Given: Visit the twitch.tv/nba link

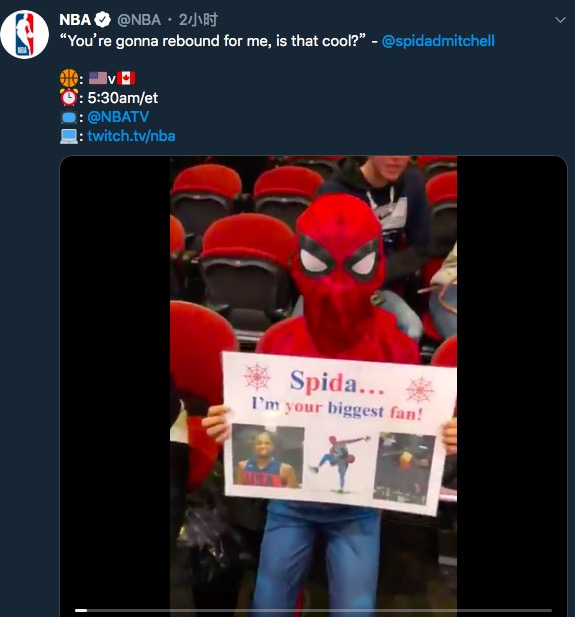Looking at the screenshot, I should [x=131, y=136].
